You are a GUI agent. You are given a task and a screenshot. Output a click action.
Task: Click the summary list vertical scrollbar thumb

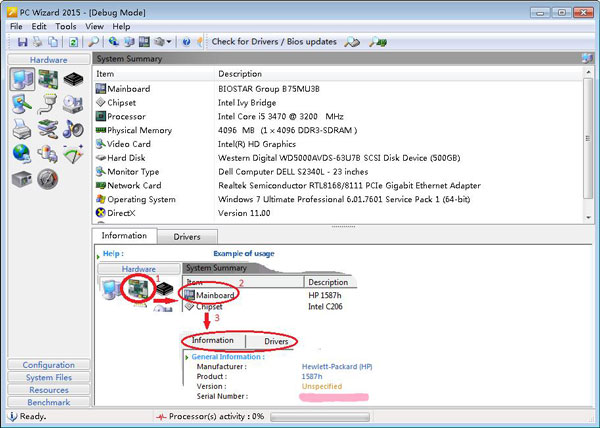pyautogui.click(x=588, y=138)
